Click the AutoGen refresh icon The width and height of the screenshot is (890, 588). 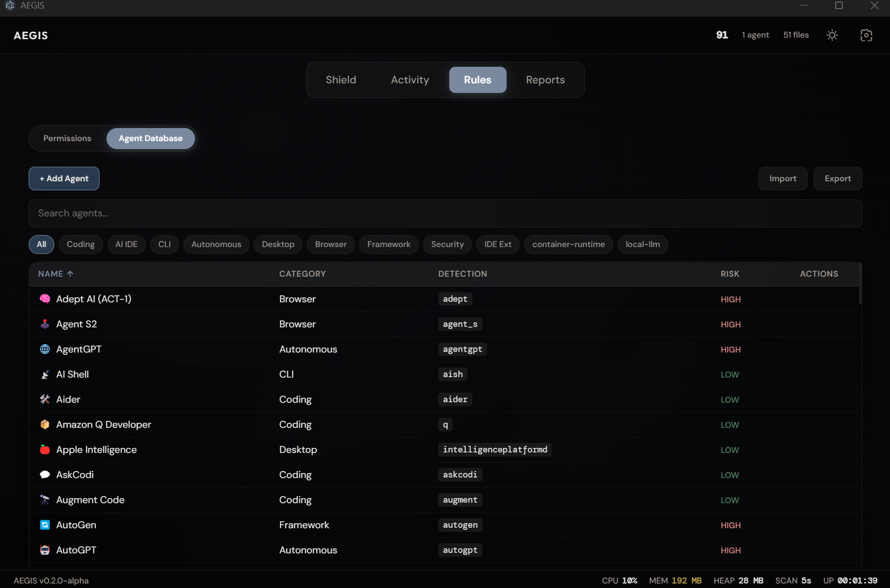[45, 525]
